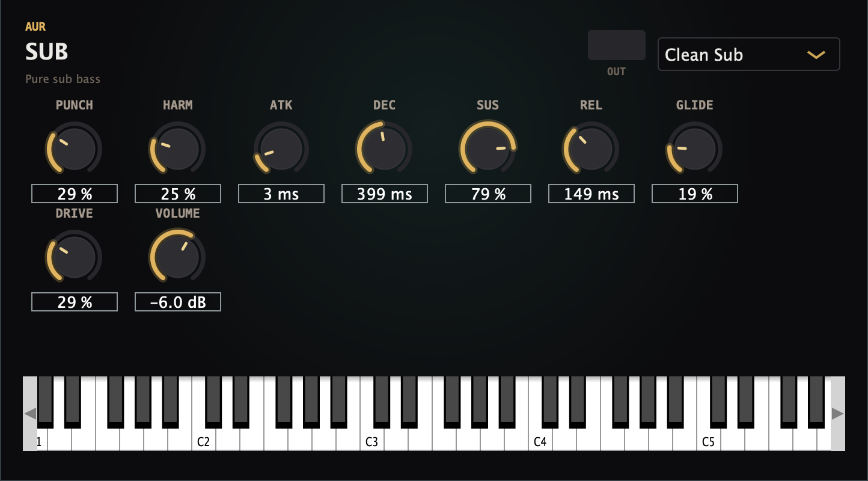Click the HARM knob
This screenshot has height=481, width=868.
pyautogui.click(x=177, y=149)
